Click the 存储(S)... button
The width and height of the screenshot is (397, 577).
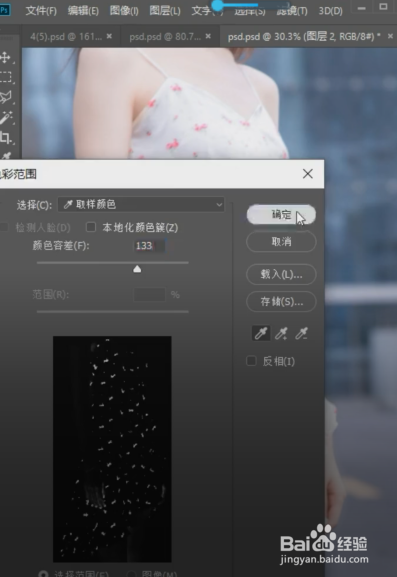281,302
